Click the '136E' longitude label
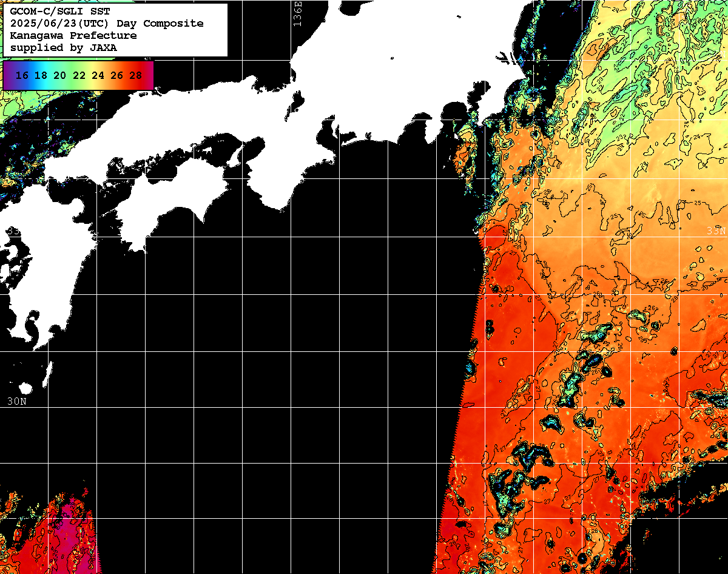Viewport: 728px width, 574px height. click(297, 13)
